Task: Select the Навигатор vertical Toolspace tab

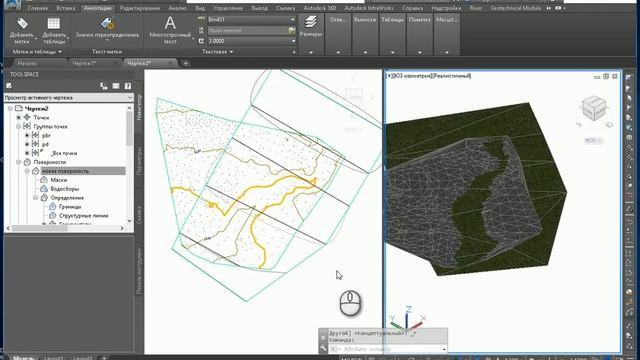Action: (139, 107)
